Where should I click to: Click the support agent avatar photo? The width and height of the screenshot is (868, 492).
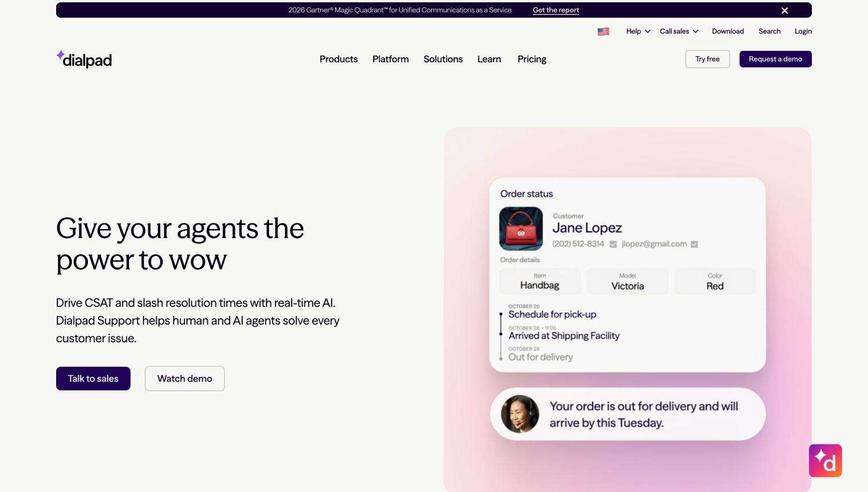click(520, 414)
